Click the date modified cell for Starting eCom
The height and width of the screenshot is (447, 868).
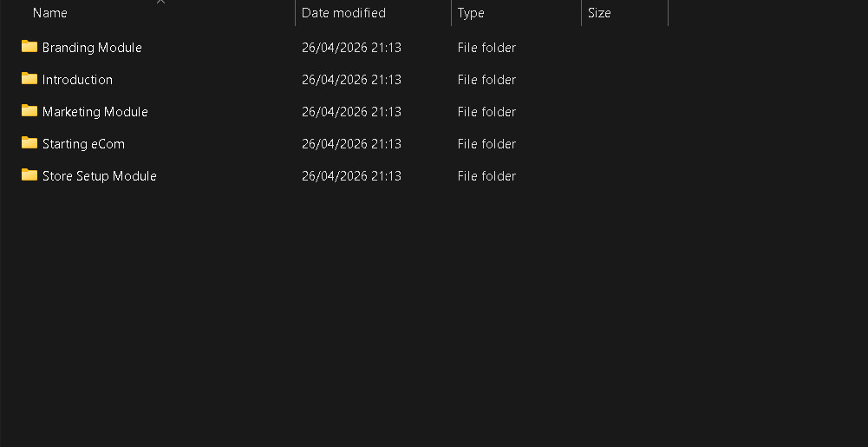point(351,144)
